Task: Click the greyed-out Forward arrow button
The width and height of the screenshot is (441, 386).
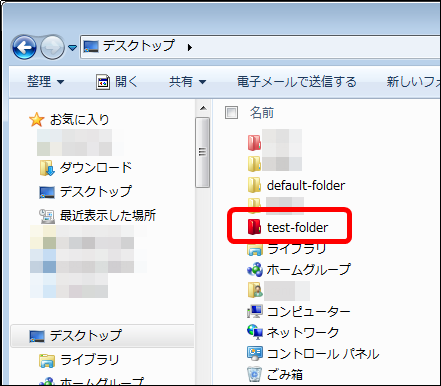Action: point(52,47)
